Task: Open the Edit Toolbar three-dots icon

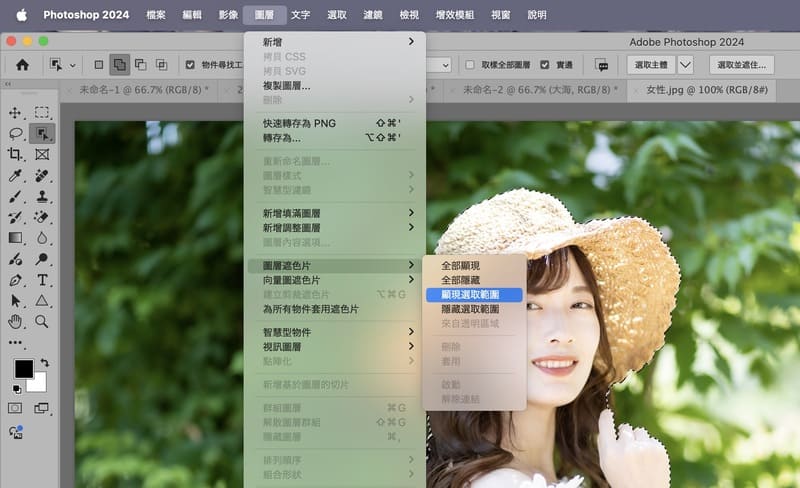Action: click(15, 343)
